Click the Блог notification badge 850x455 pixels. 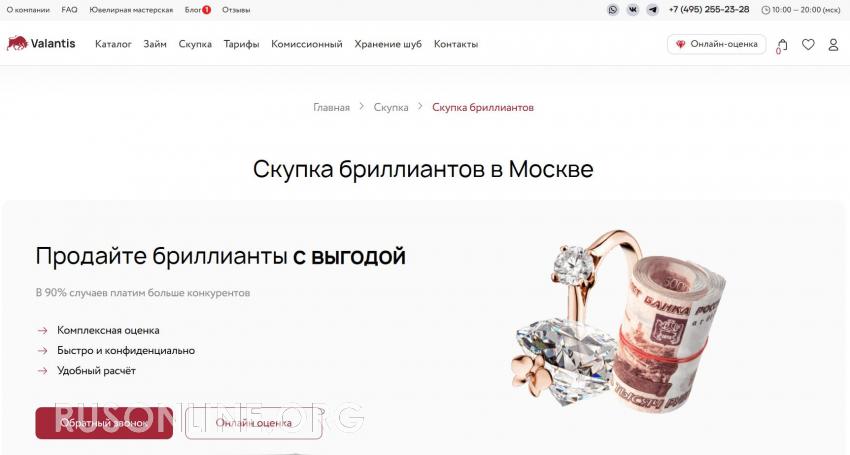tap(206, 10)
